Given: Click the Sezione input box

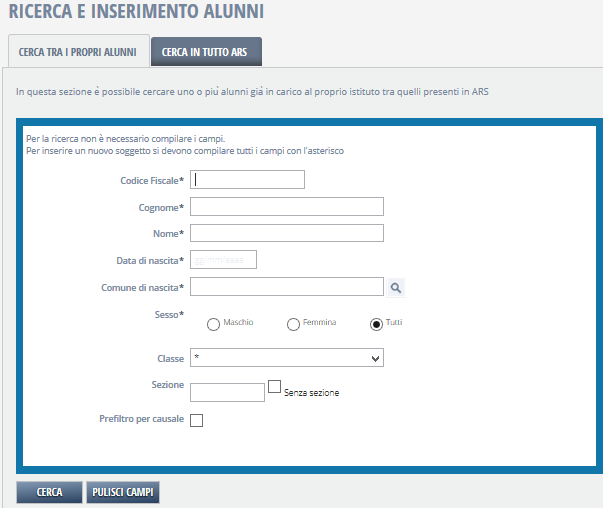Looking at the screenshot, I should click(x=226, y=392).
